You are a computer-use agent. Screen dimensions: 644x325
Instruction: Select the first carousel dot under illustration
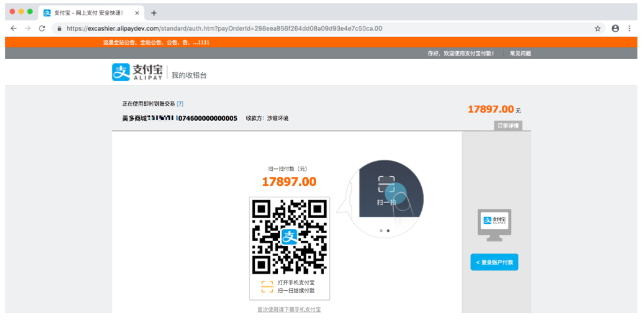(381, 230)
